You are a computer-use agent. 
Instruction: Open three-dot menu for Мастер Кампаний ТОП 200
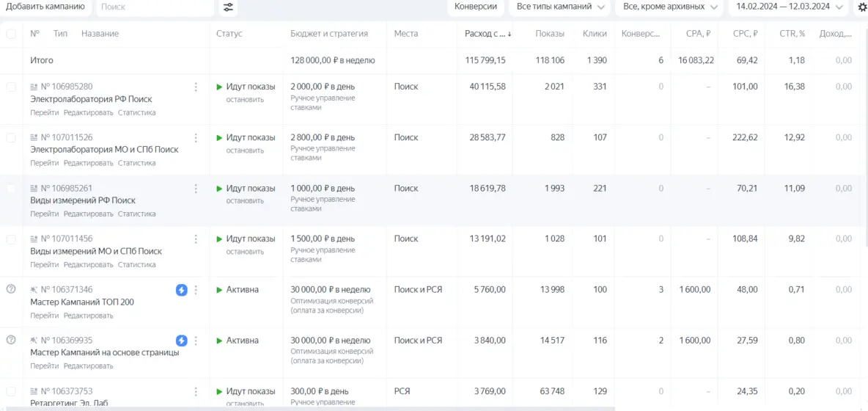click(196, 290)
